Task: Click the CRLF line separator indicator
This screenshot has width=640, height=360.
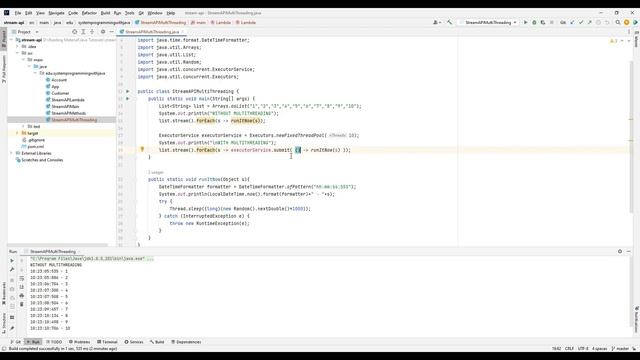Action: pyautogui.click(x=569, y=349)
